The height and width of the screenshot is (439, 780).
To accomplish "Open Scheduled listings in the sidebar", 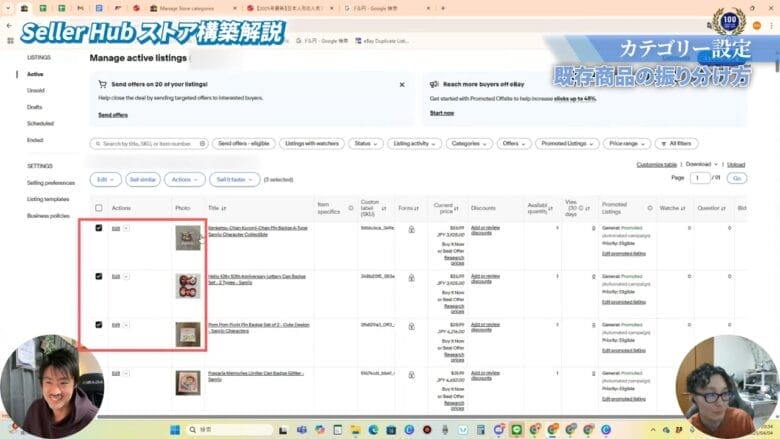I will pos(40,123).
